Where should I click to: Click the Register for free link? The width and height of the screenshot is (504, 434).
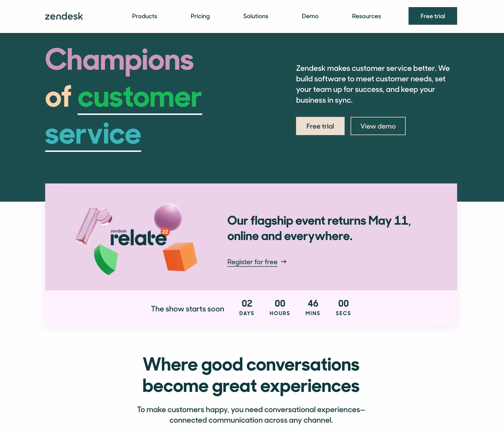pos(252,262)
